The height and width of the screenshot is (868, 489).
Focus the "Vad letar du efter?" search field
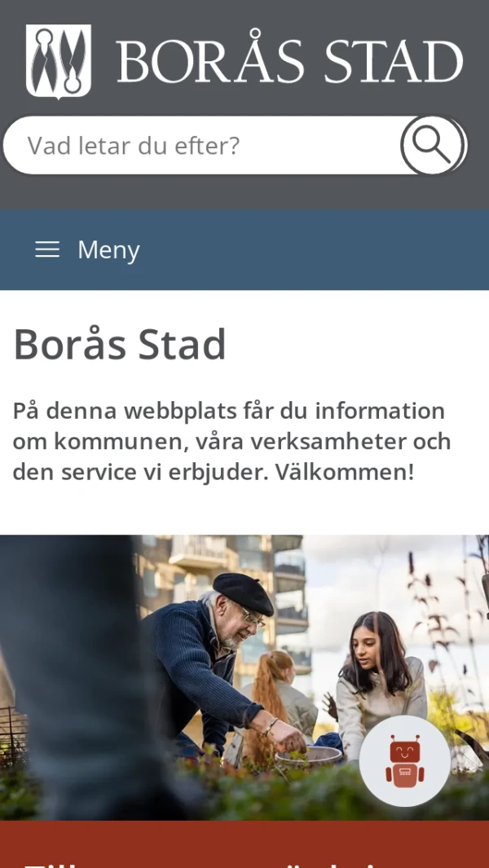point(202,145)
